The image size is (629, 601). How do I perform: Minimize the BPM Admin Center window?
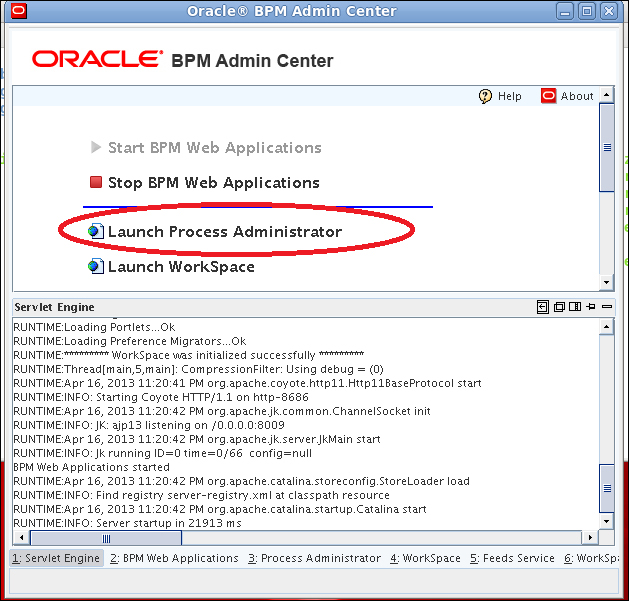click(x=565, y=11)
